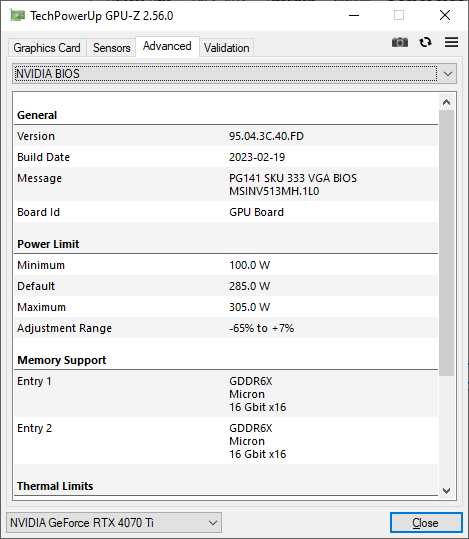Close the window with the X button

(x=445, y=15)
